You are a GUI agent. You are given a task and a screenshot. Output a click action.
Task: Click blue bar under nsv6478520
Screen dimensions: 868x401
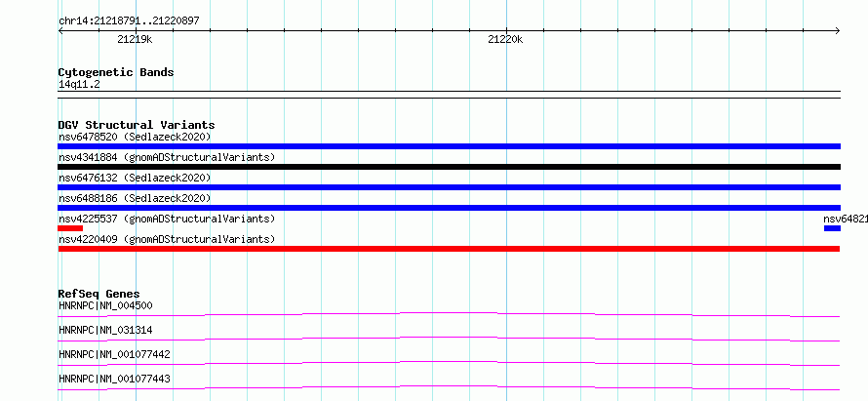pyautogui.click(x=449, y=146)
